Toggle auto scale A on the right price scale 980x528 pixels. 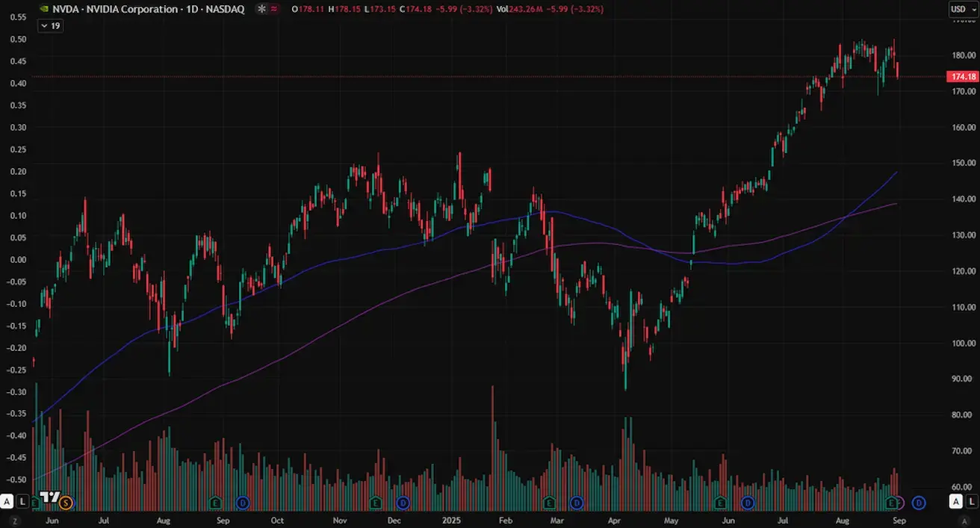[957, 502]
